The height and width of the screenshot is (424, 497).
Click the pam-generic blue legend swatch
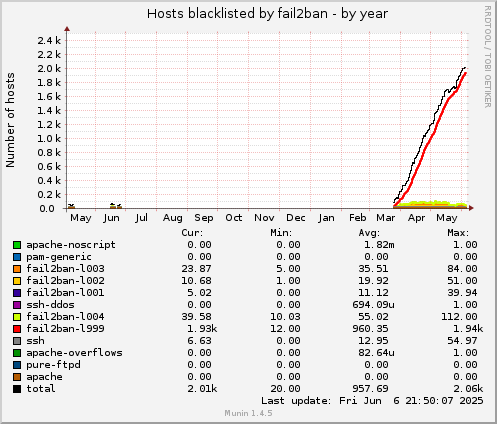(17, 257)
